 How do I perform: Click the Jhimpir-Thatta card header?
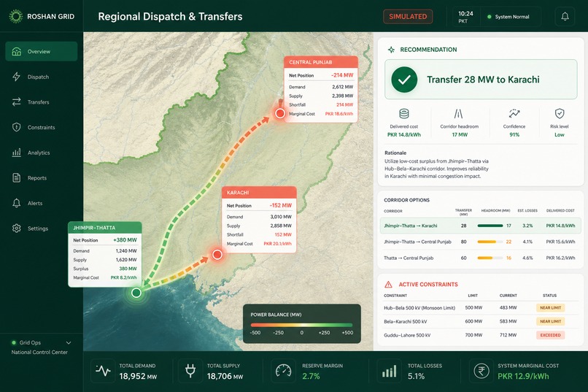(x=105, y=228)
